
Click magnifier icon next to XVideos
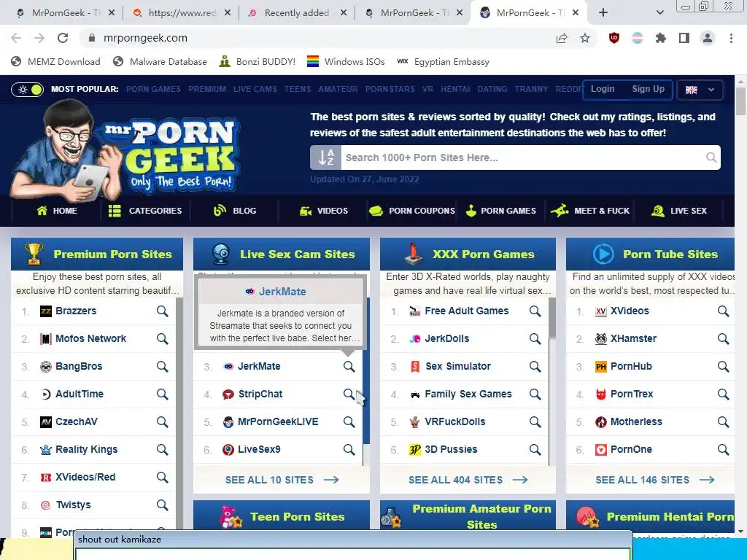point(723,311)
